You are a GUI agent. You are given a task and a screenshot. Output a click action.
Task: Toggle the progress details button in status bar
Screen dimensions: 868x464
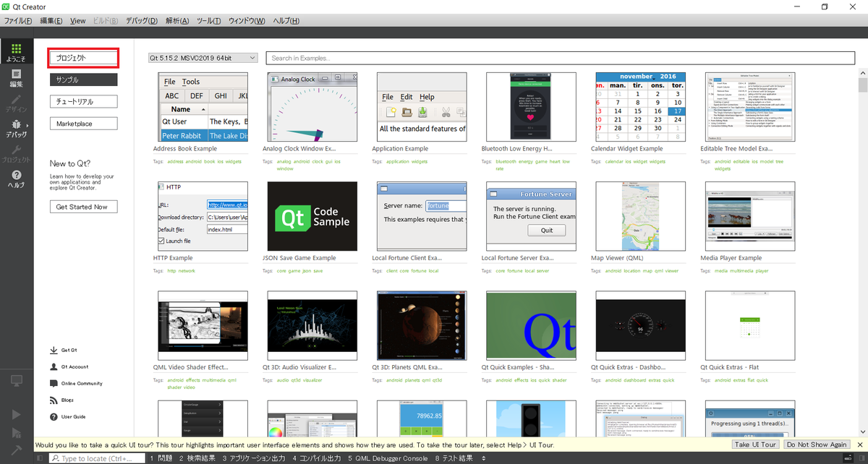click(848, 458)
